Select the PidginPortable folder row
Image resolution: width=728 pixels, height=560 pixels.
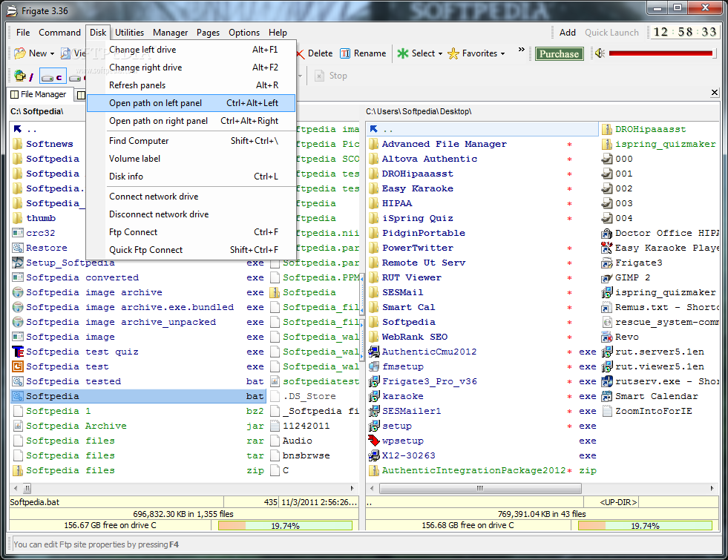tap(483, 233)
